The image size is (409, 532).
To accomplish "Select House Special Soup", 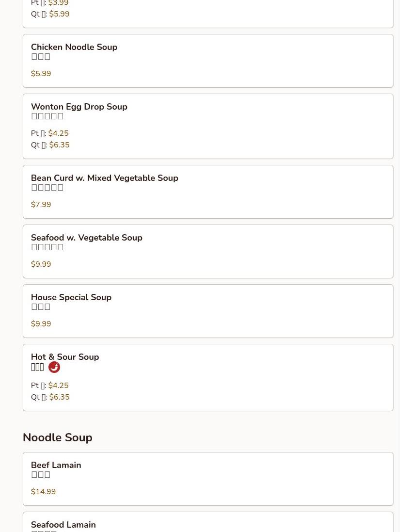I will click(71, 297).
